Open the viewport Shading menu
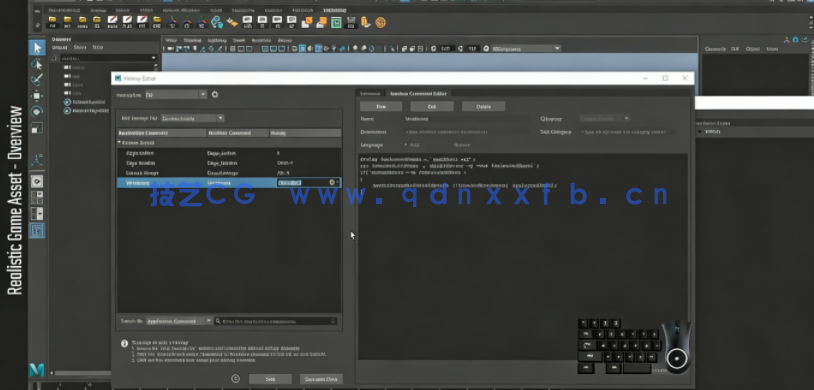This screenshot has width=814, height=390. tap(193, 40)
